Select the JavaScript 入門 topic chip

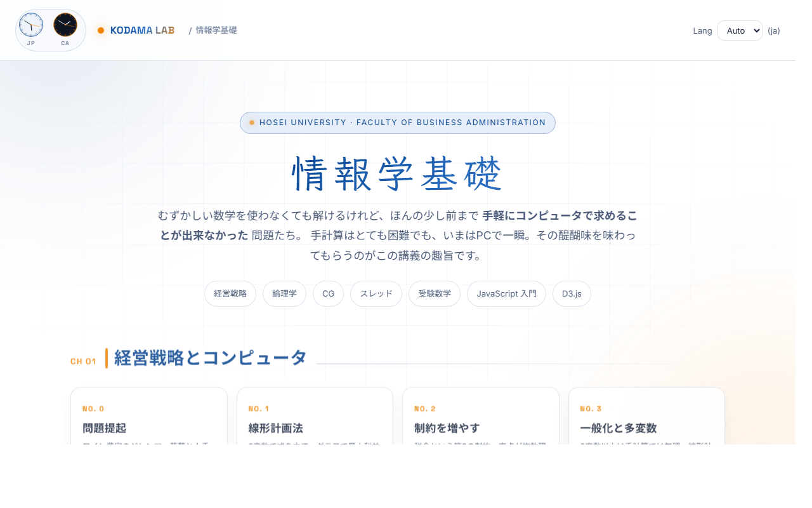click(506, 294)
